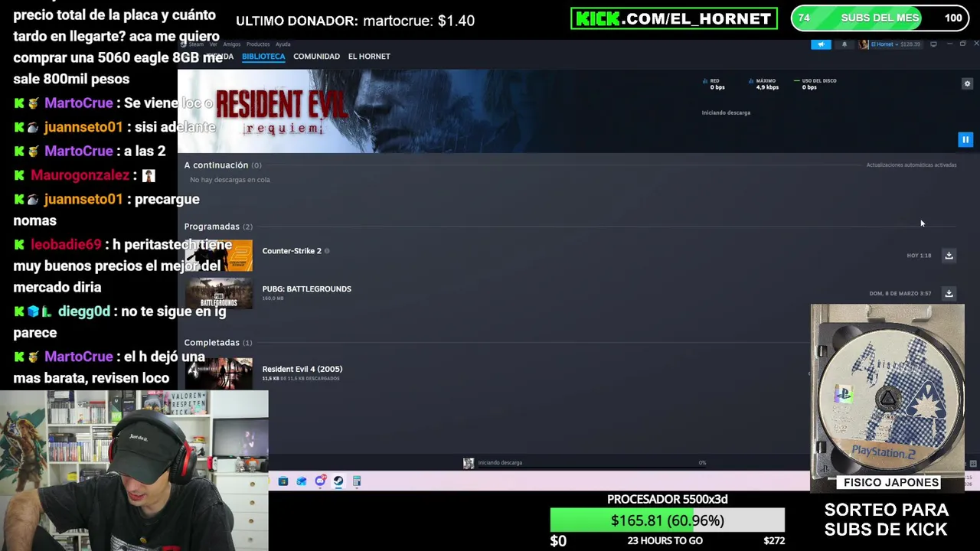Viewport: 980px width, 551px height.
Task: Click PUBG: BATTLEGROUNDS thumbnail
Action: tap(219, 294)
